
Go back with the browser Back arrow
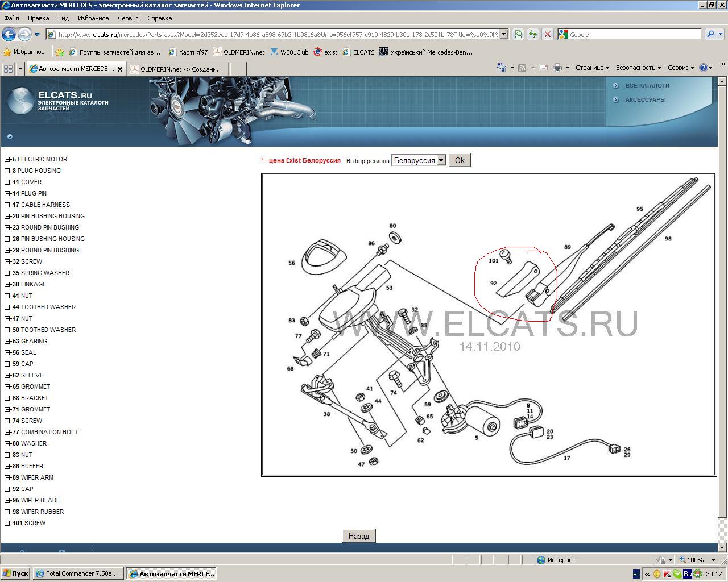(x=9, y=35)
